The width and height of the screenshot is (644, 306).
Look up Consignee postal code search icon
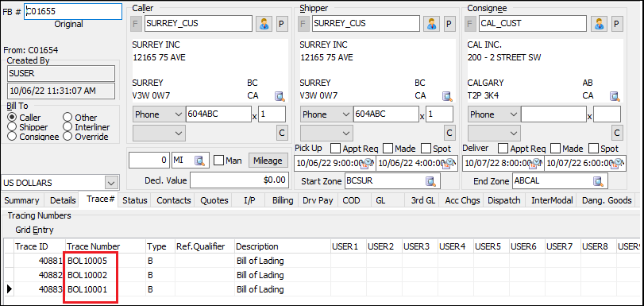click(x=615, y=96)
